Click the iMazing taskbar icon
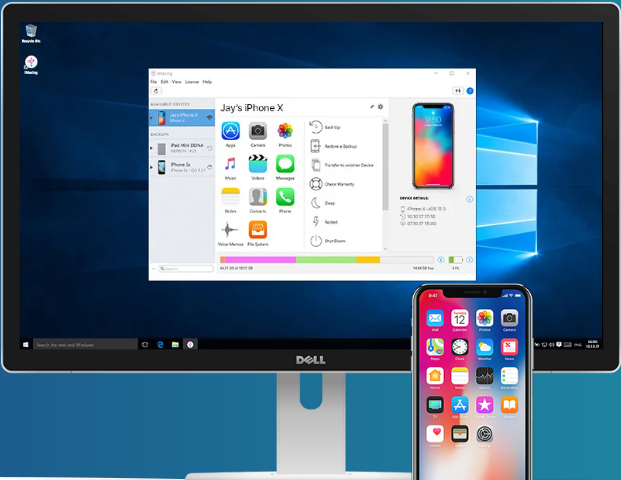 coord(190,345)
